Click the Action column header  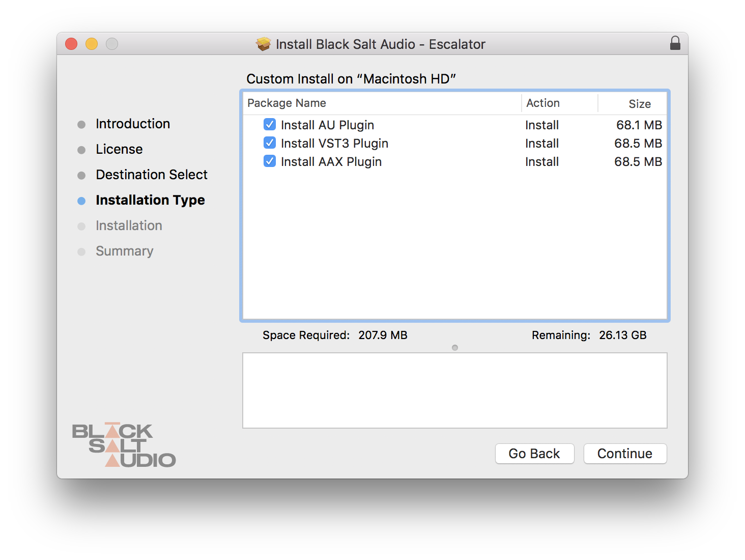click(x=543, y=103)
